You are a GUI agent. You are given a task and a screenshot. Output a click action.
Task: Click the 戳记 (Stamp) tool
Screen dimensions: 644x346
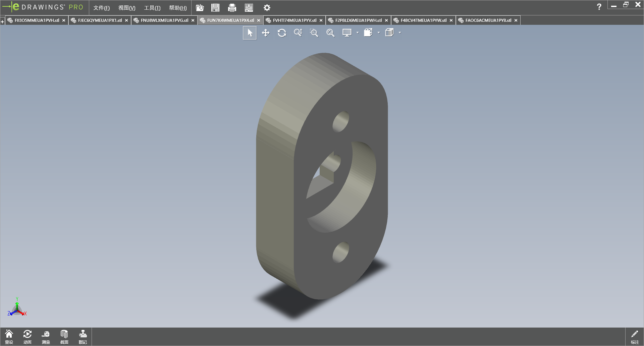83,337
